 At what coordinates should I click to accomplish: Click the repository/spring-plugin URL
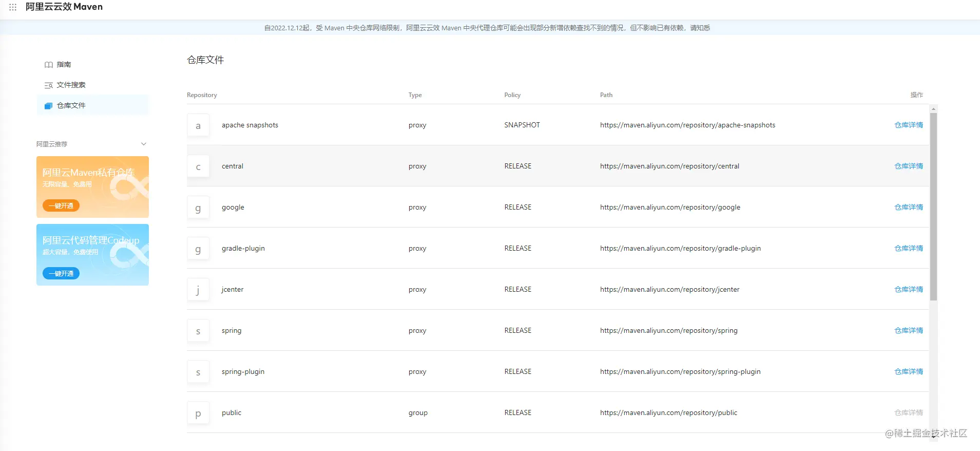(x=680, y=372)
